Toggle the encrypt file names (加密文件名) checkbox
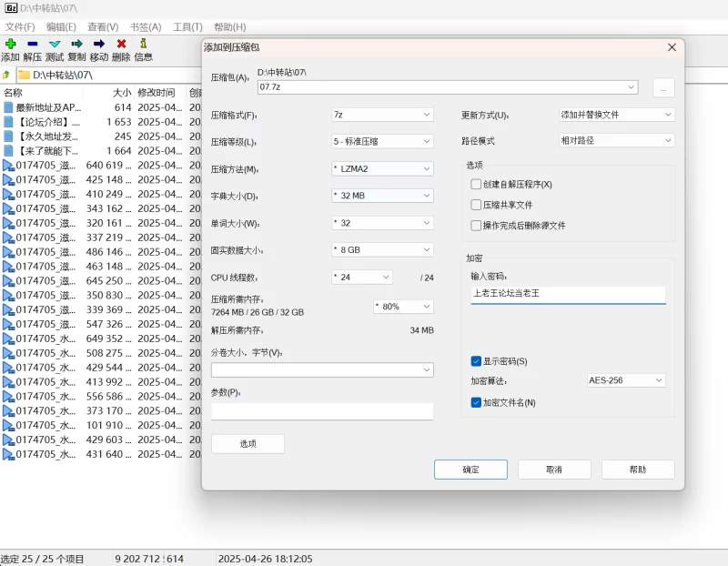 click(x=476, y=402)
